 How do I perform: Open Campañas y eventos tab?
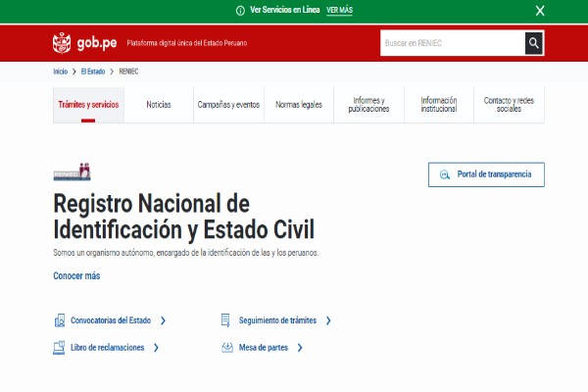[x=228, y=105]
